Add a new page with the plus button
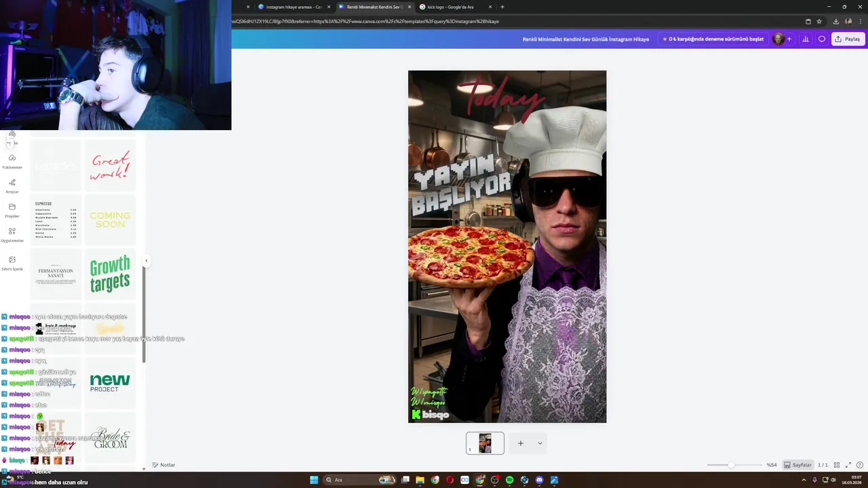 point(520,443)
